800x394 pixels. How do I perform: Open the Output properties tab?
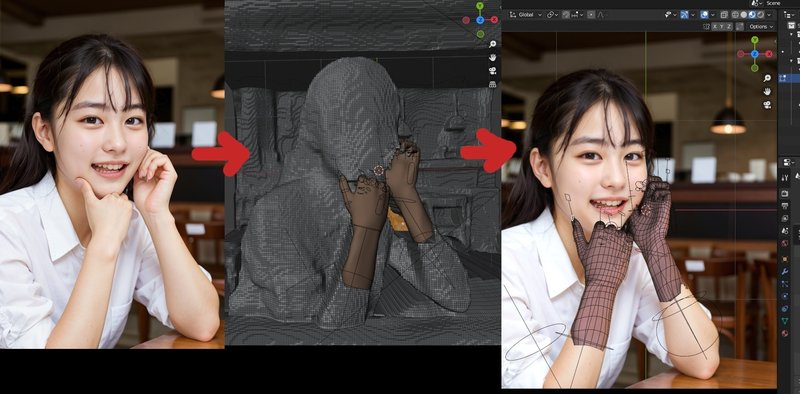(785, 205)
